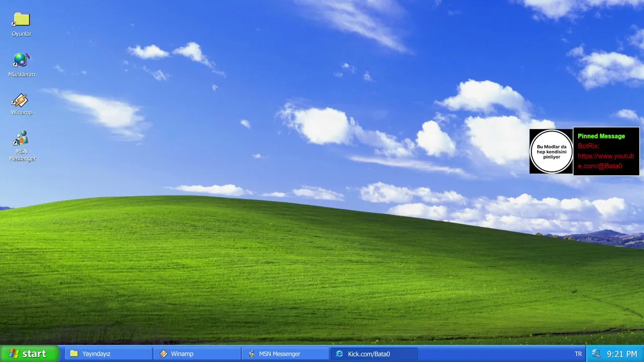Switch to the Winamp taskbar button
Viewport: 644px width, 362px height.
point(197,354)
